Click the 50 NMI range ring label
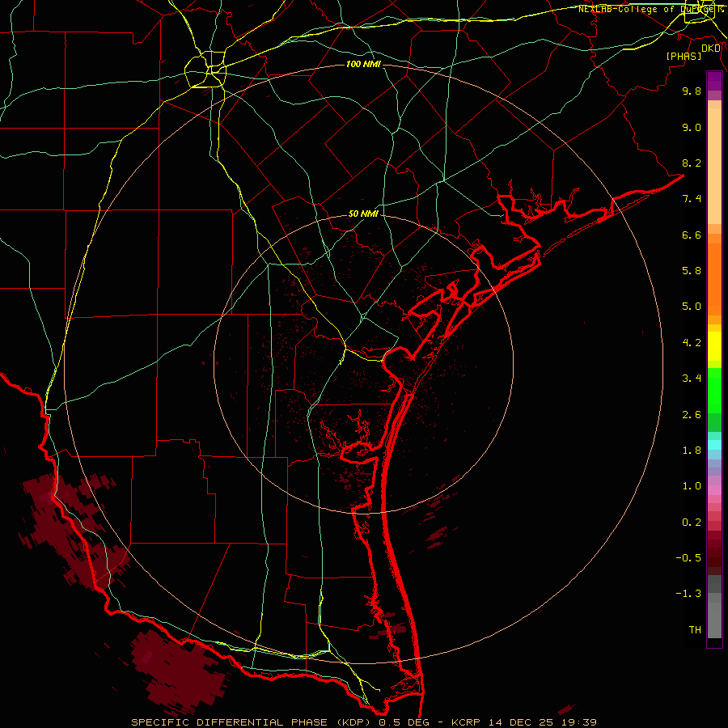728x728 pixels. click(363, 214)
